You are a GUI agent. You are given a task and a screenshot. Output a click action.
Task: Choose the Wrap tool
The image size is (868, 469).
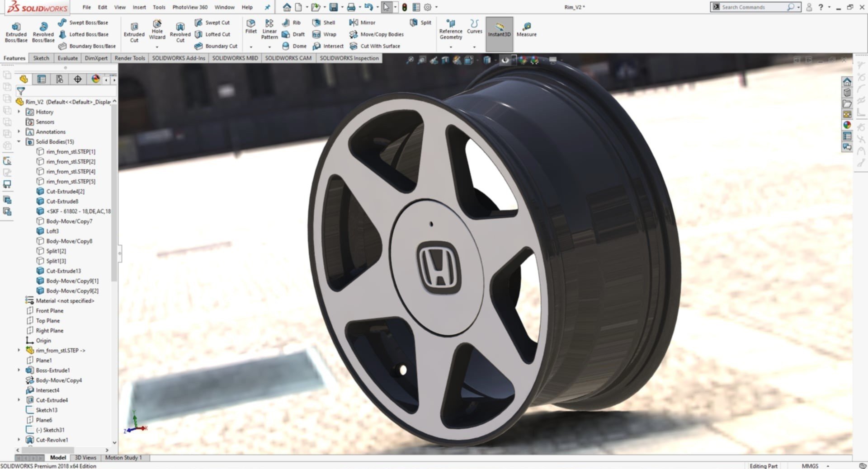point(324,34)
